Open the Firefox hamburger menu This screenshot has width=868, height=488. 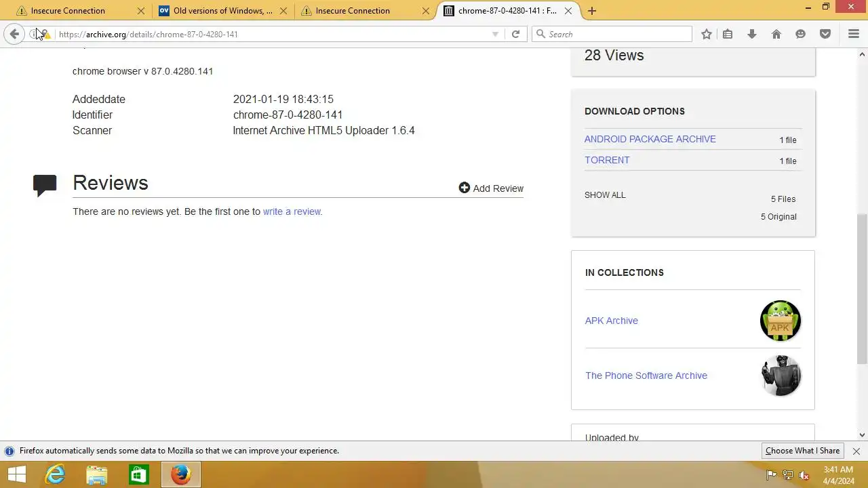[x=854, y=34]
